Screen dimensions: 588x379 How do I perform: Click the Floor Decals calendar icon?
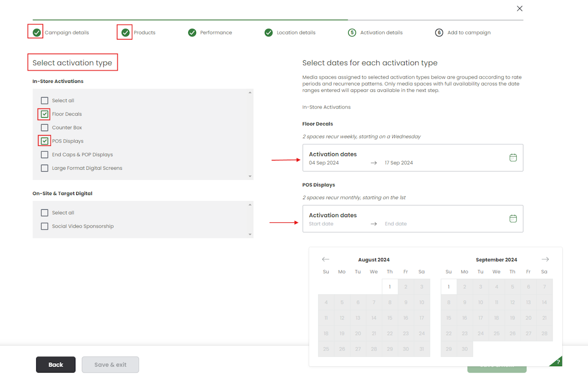pos(513,158)
